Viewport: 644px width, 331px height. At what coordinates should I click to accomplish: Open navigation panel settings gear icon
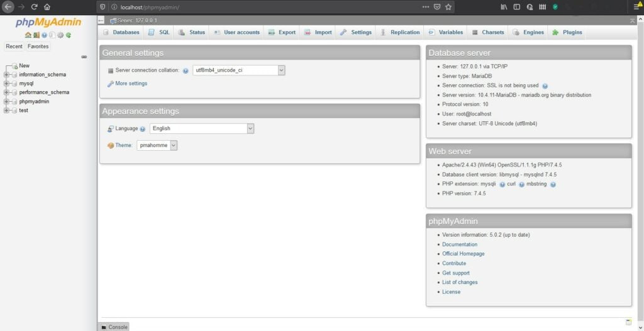[60, 35]
